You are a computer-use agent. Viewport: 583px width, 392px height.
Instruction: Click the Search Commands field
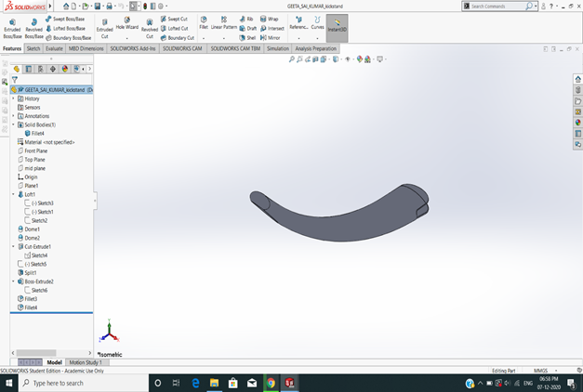(498, 7)
